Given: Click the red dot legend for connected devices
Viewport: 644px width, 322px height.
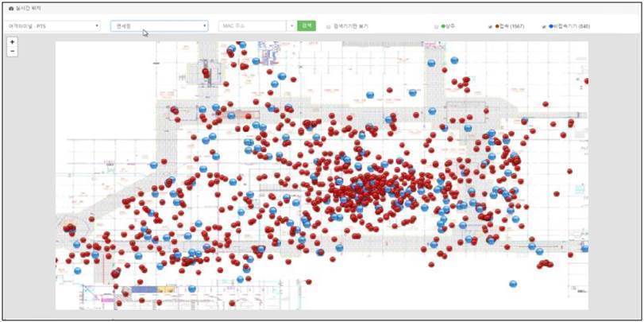Looking at the screenshot, I should [x=497, y=26].
